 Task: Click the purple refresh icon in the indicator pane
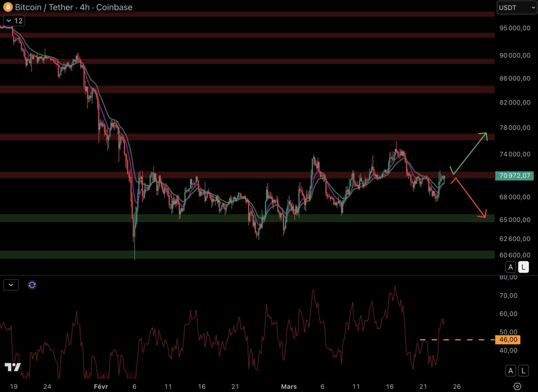pyautogui.click(x=32, y=285)
